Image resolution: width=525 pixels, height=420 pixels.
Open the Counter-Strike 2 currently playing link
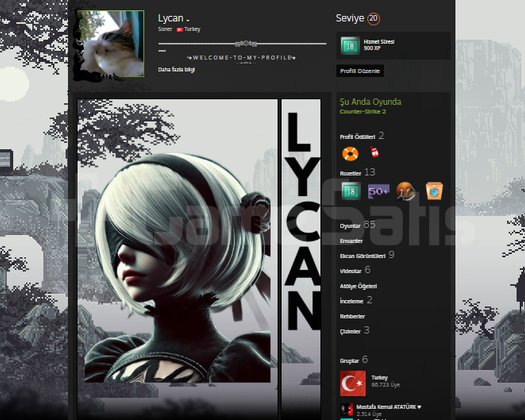coord(363,112)
